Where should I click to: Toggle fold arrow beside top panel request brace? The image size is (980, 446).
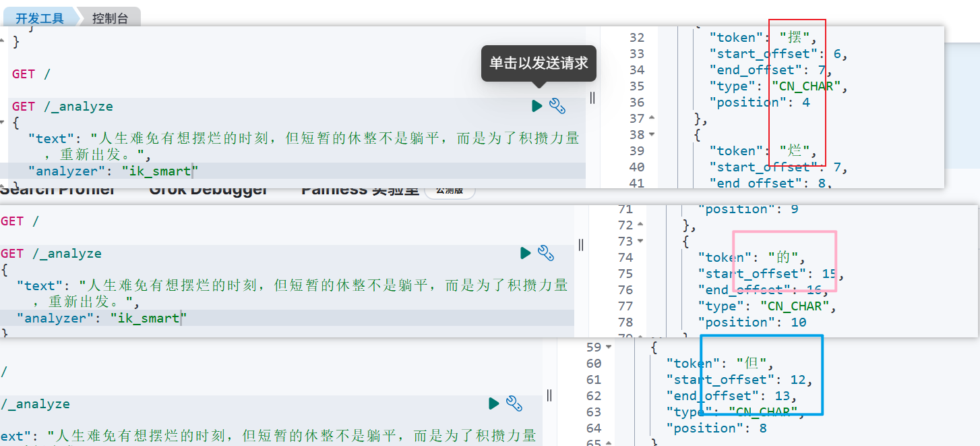click(x=3, y=123)
